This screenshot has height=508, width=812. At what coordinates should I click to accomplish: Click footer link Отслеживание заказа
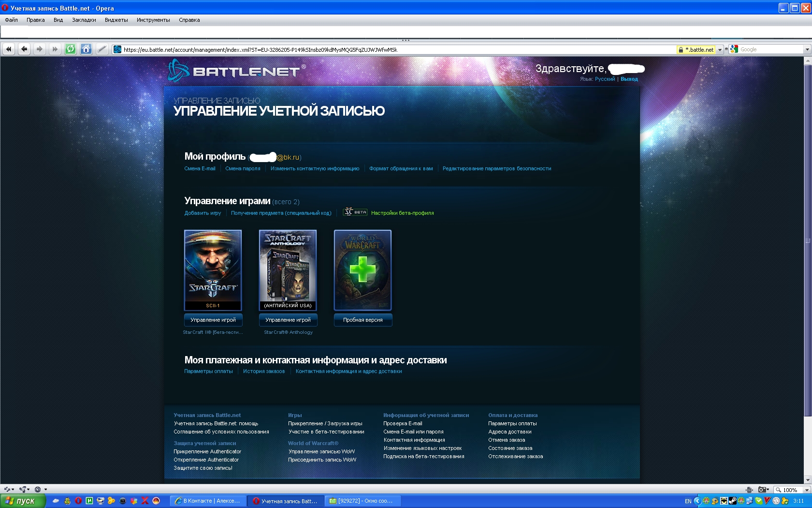click(516, 456)
